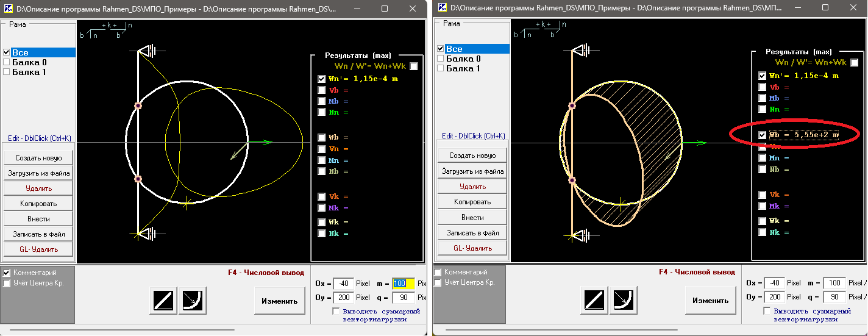The image size is (868, 336).
Task: Enable the Vb checkbox in left window results
Action: [321, 90]
